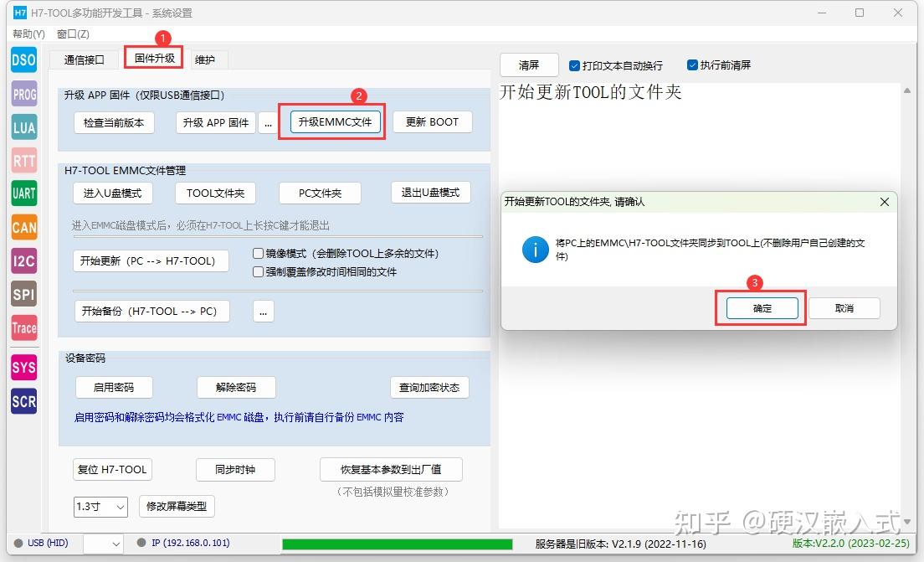The height and width of the screenshot is (562, 924).
Task: Select the SPI mode icon
Action: point(23,294)
